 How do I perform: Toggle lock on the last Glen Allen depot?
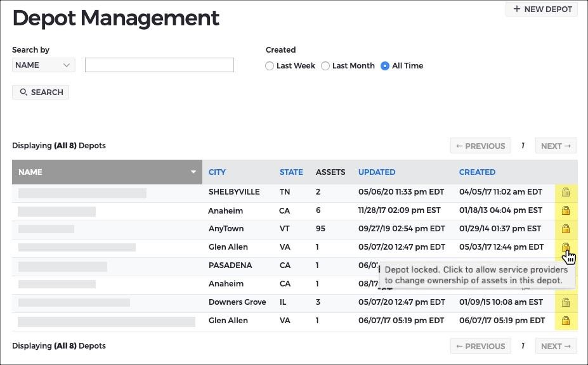566,321
